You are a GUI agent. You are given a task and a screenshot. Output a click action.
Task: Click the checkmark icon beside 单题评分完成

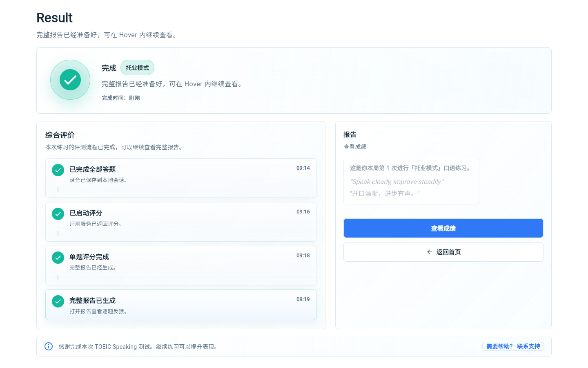pos(58,258)
